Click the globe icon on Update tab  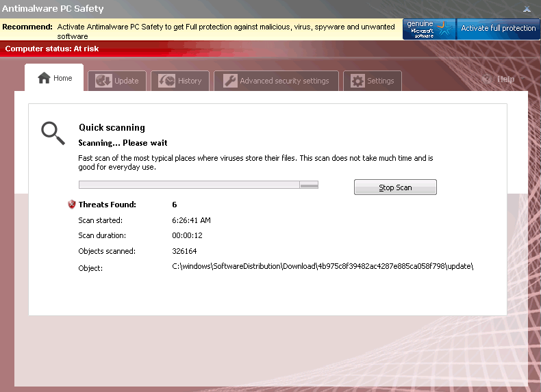click(x=103, y=81)
